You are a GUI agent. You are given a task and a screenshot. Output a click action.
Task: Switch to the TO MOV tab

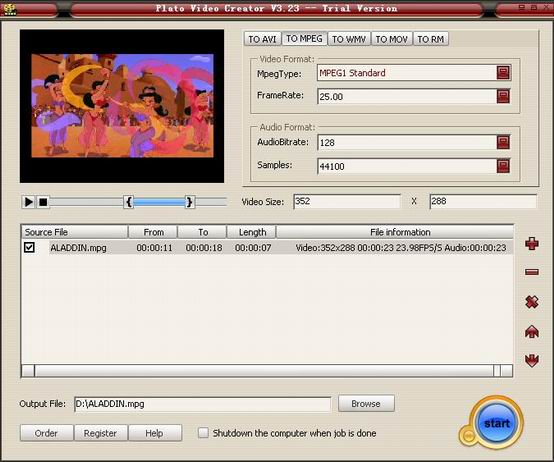tap(392, 39)
